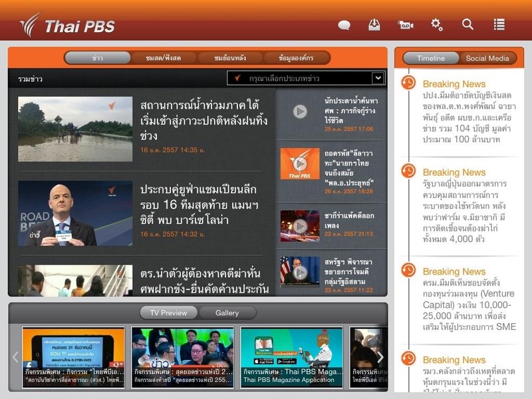Open headline ตร.นำตัวผู้ต้องหาคดีฆ่าหั่นศพ

pyautogui.click(x=205, y=281)
